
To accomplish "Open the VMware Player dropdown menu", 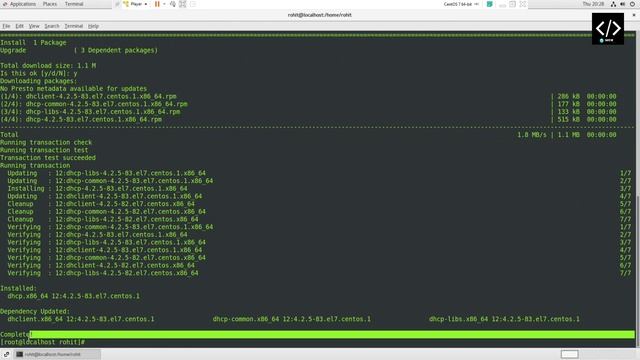I will 136,4.
